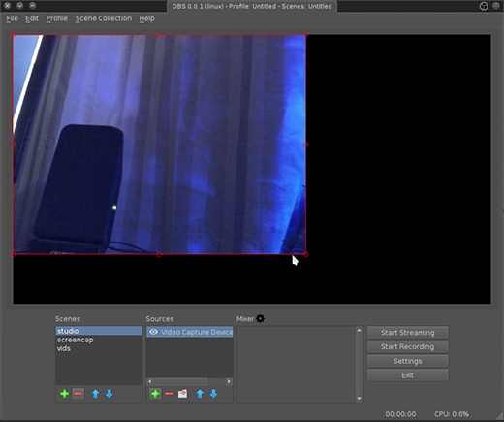This screenshot has width=504, height=422.
Task: Add a new source with the green plus
Action: (155, 394)
